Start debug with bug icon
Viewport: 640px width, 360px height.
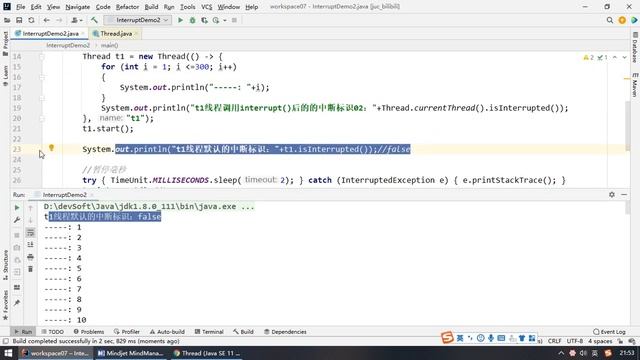192,20
